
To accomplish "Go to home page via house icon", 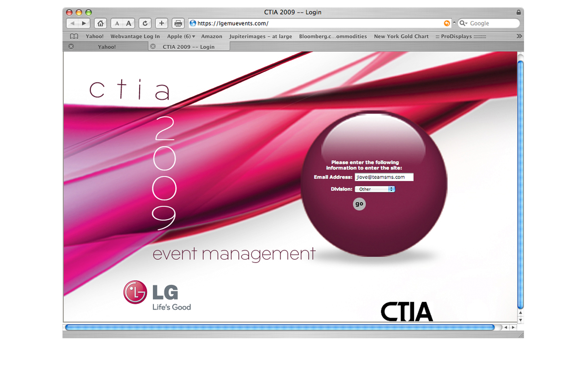I will click(x=100, y=23).
